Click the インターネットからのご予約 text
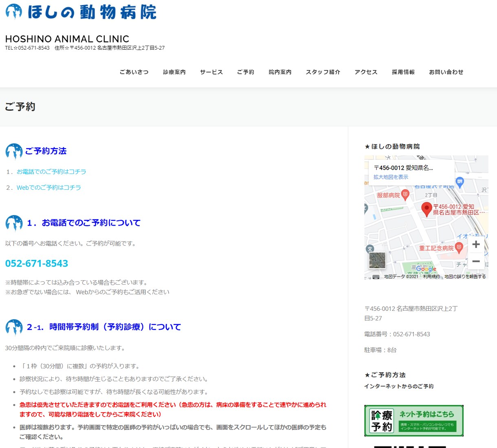This screenshot has height=448, width=497. 399,386
